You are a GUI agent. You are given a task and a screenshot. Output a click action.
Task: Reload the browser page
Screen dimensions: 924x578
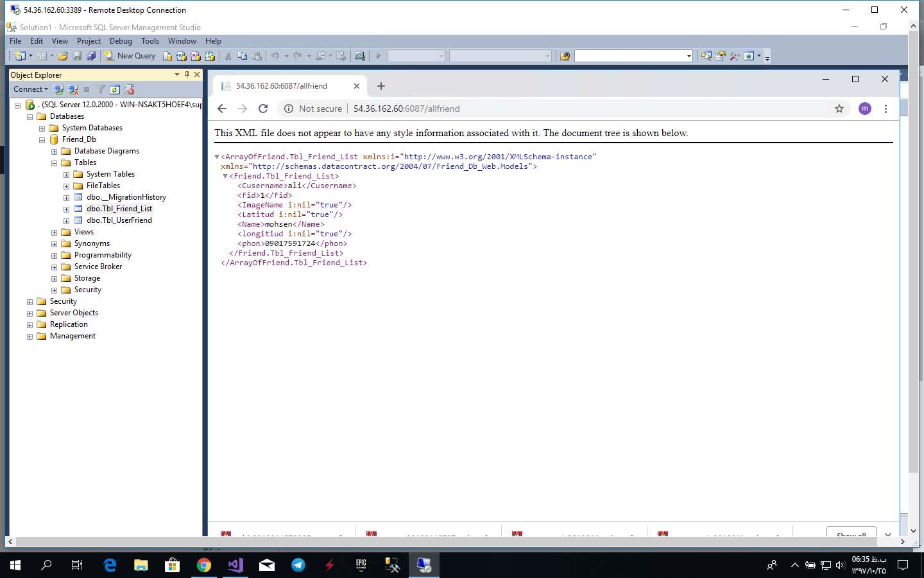click(263, 109)
